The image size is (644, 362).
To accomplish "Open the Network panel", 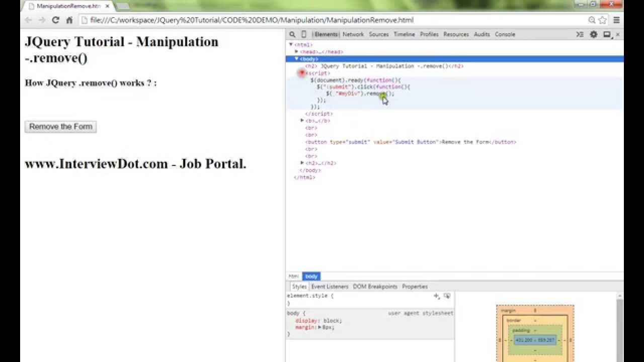I will 353,34.
